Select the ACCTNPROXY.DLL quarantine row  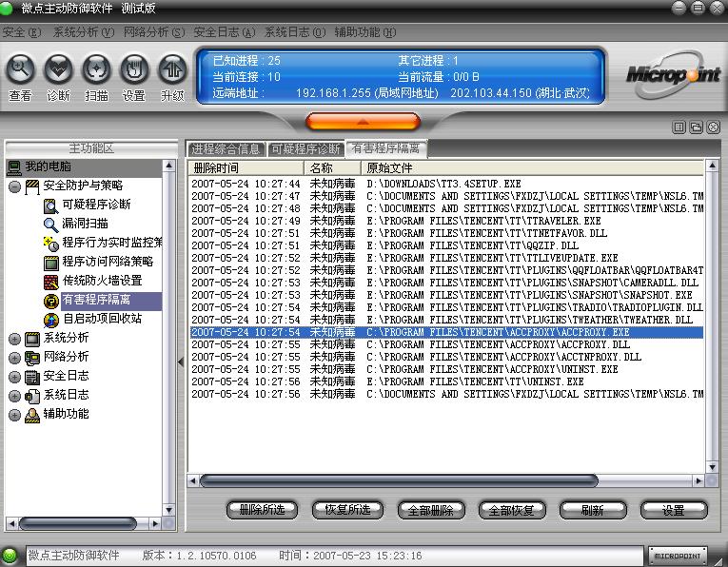[446, 357]
